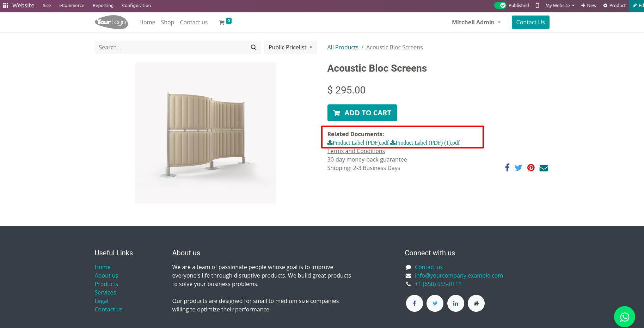
Task: Click the shopping cart icon
Action: pos(222,23)
